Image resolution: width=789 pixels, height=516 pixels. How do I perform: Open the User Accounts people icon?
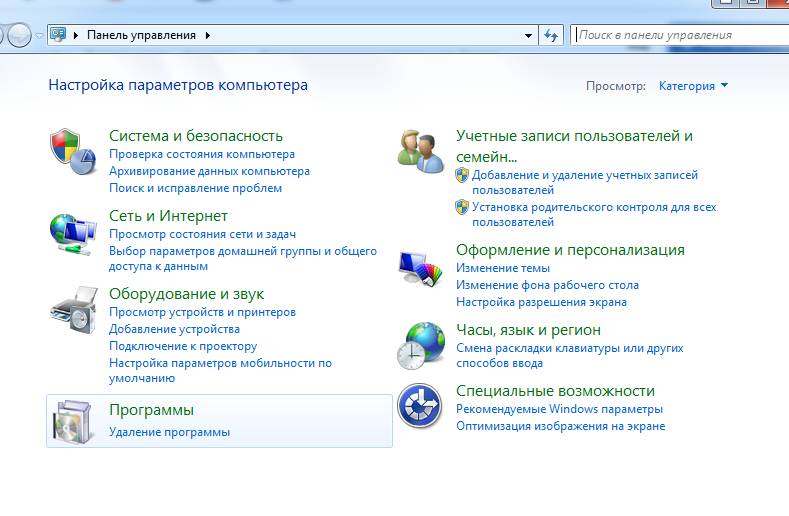(x=421, y=152)
